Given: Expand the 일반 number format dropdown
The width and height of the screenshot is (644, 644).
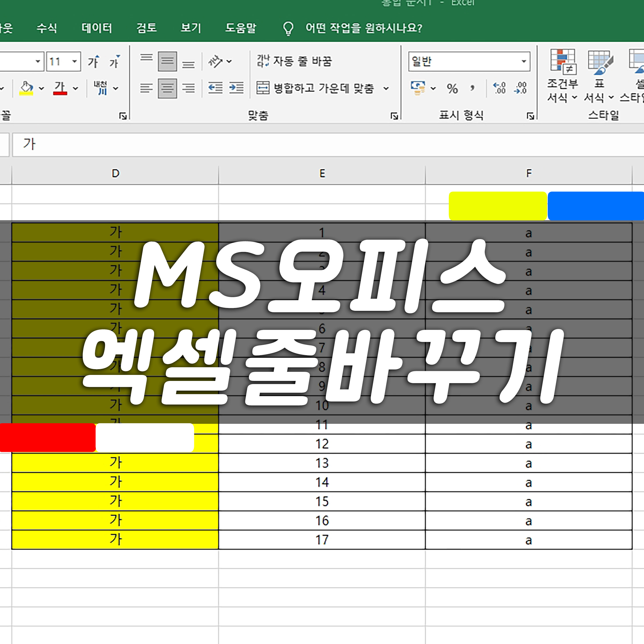Looking at the screenshot, I should click(x=524, y=61).
